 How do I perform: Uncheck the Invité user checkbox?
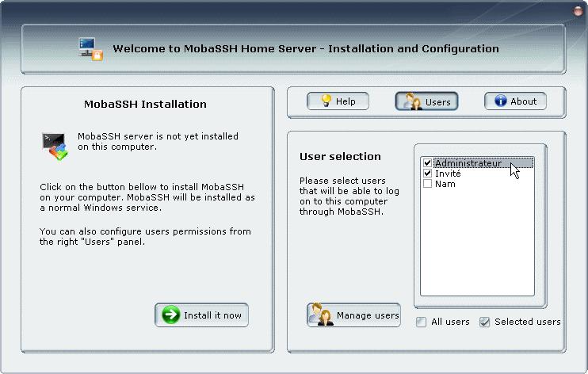[427, 174]
